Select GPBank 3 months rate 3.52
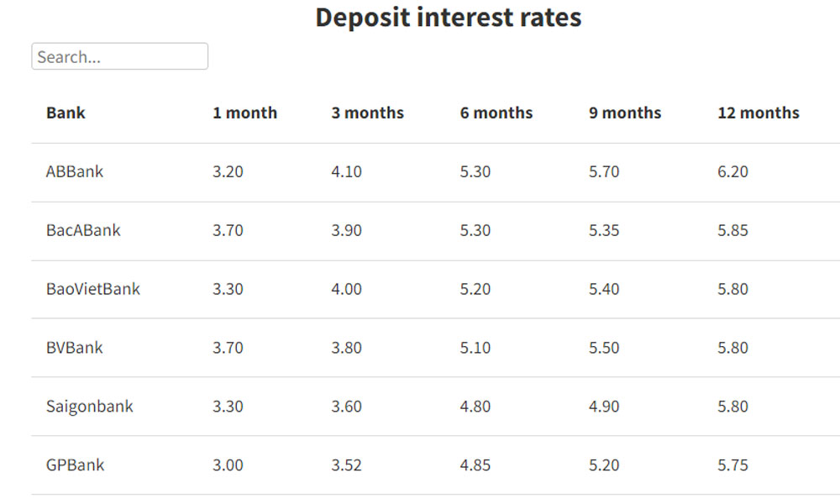840x504 pixels. tap(346, 465)
